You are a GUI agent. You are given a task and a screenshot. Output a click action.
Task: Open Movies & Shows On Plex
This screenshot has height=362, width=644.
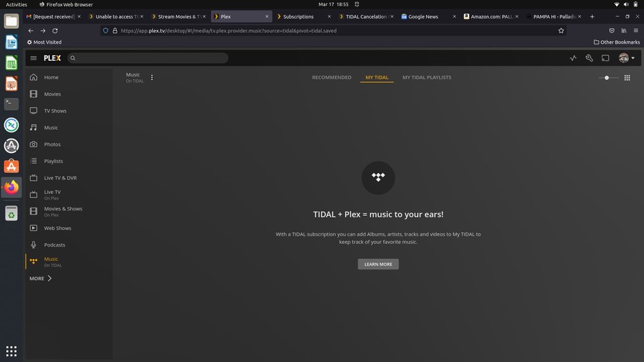(x=63, y=212)
